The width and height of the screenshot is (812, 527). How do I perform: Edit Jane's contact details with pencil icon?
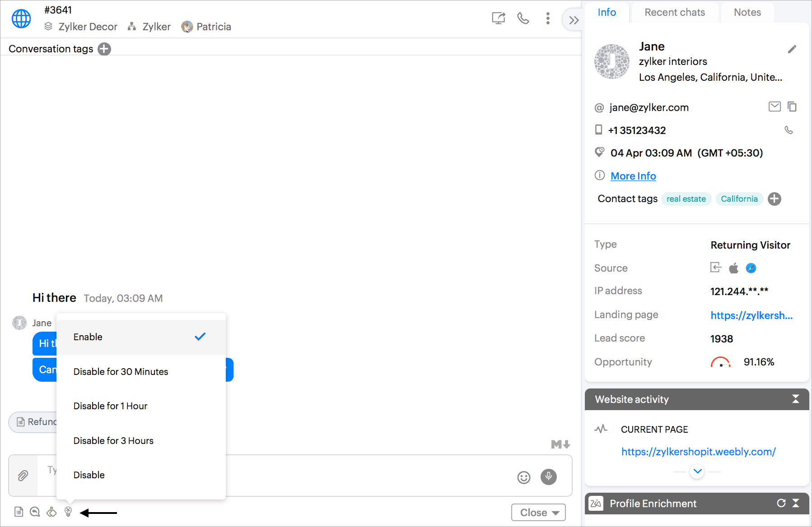coord(792,49)
